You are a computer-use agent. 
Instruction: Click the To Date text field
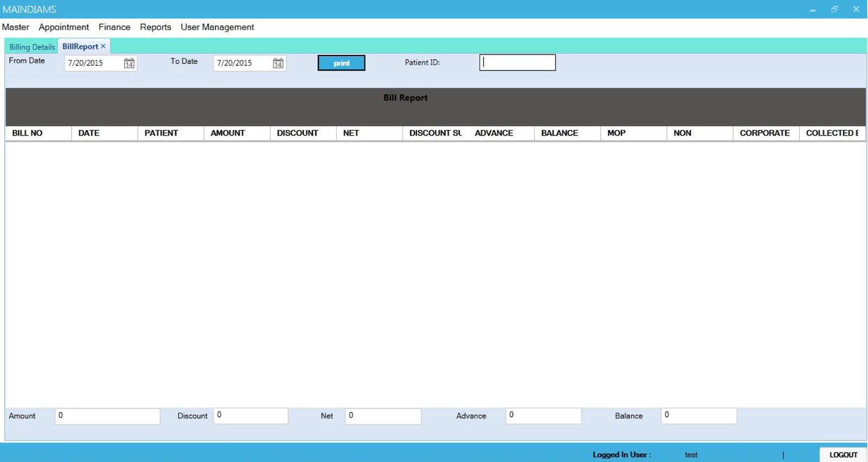(242, 63)
